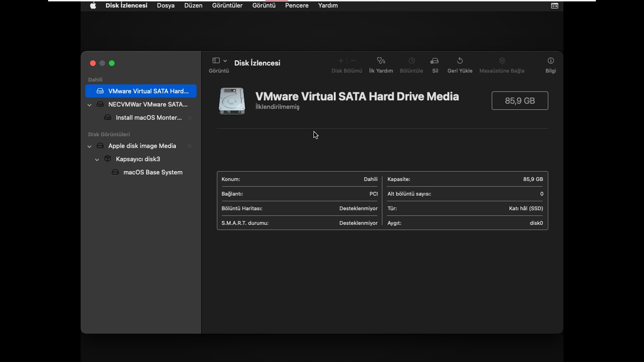Select VMware Virtual SATA Hard drive in sidebar
Screen dimensions: 644x362
141,91
